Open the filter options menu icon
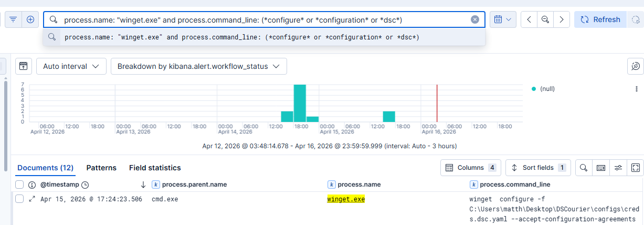The image size is (644, 225). [13, 19]
